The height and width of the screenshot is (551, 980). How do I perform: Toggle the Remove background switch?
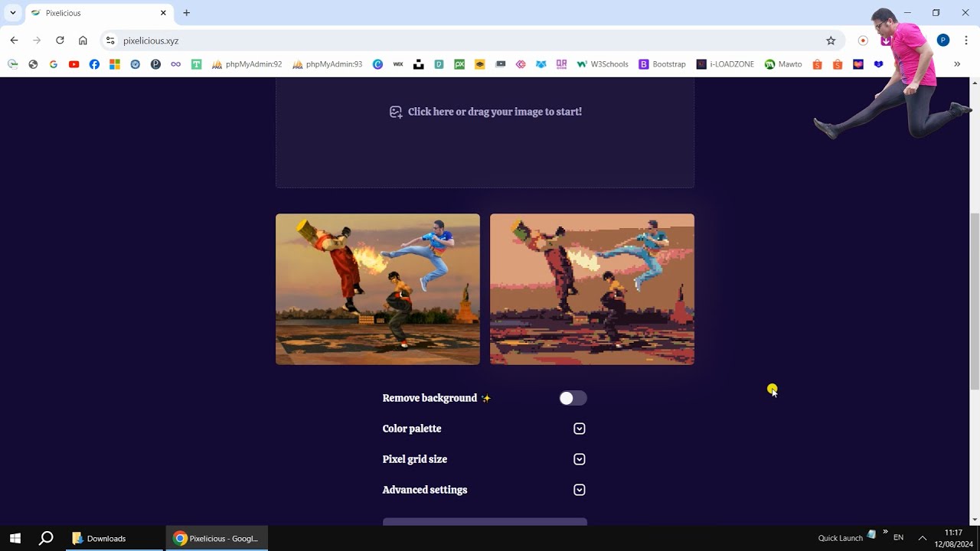[x=573, y=398]
